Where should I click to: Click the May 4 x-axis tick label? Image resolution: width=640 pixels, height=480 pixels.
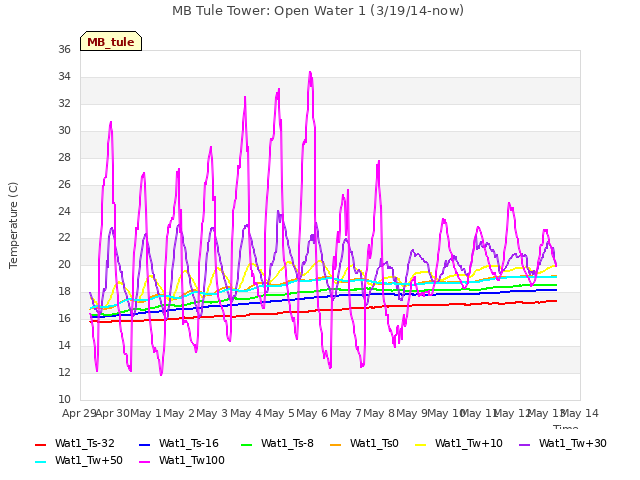[246, 413]
